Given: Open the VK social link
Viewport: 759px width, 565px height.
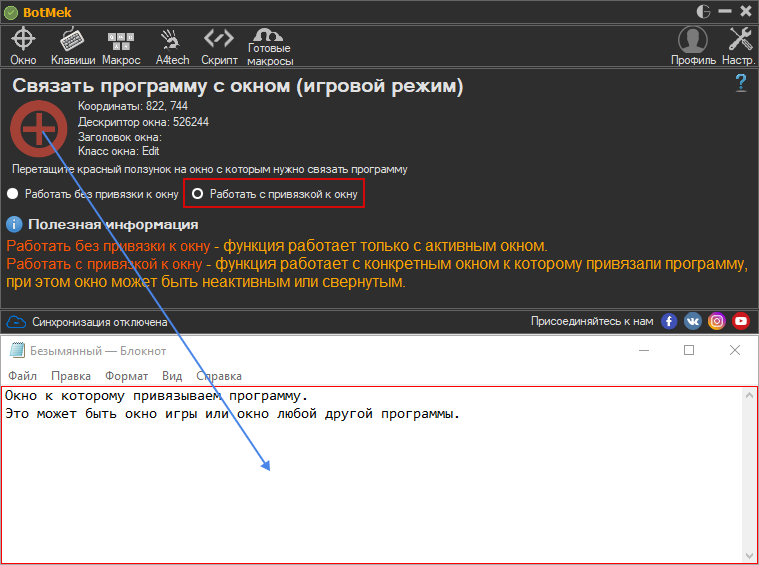Looking at the screenshot, I should (693, 321).
